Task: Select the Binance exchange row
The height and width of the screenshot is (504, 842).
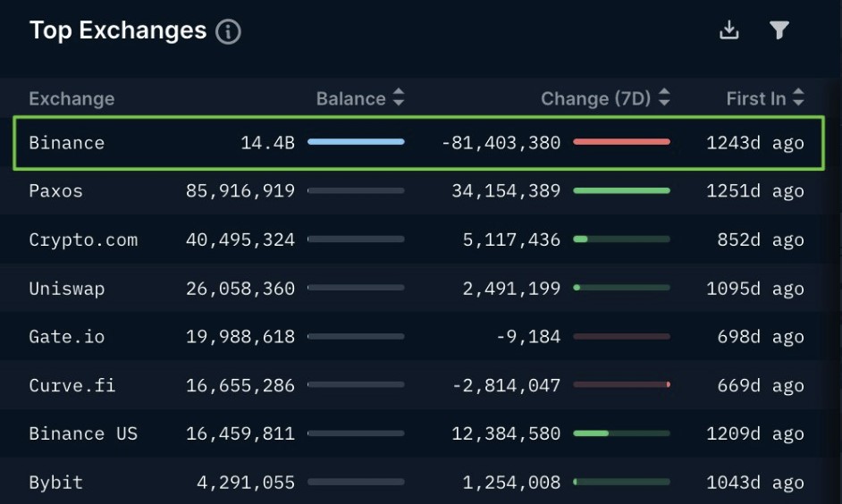Action: click(x=67, y=143)
